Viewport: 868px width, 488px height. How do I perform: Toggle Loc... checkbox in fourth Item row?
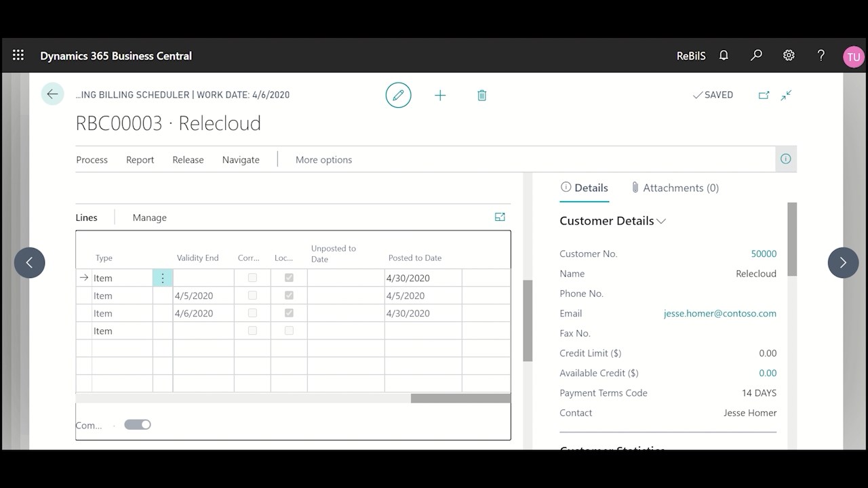point(289,331)
